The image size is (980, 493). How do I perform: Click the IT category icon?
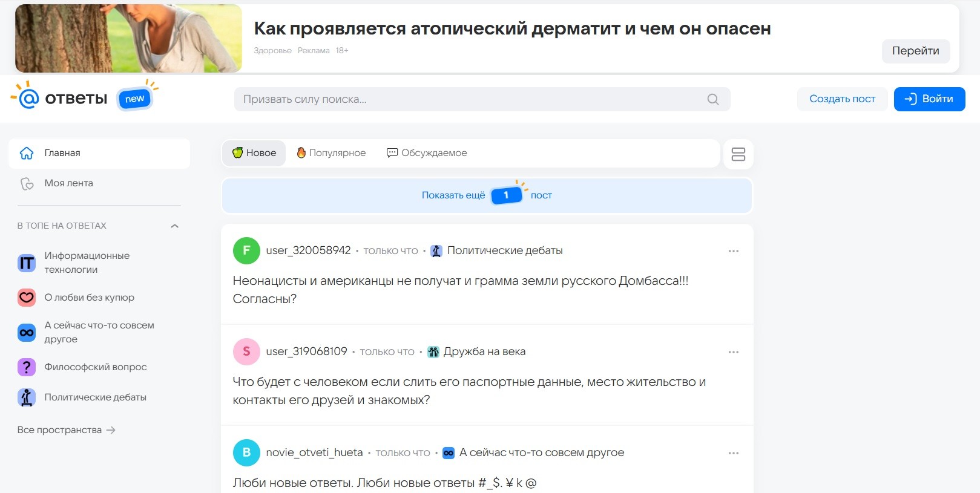point(27,263)
